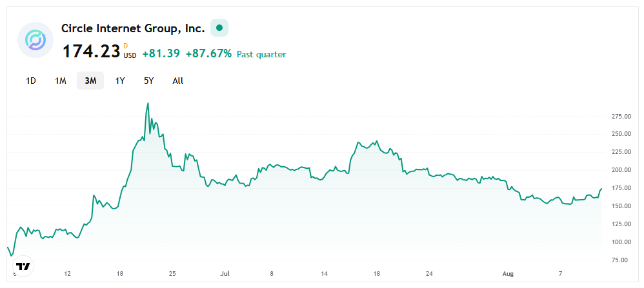Click the Circle Internet Group logo
Screen dimensions: 644x288
35,40
